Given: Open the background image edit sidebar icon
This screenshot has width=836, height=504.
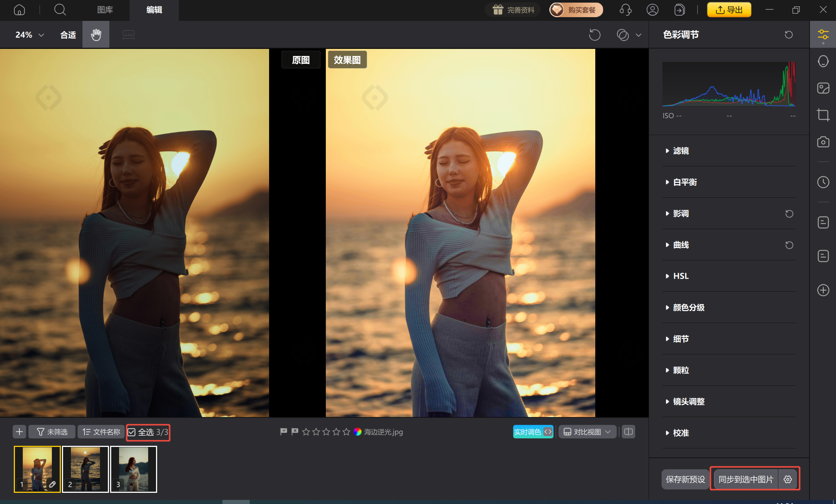Looking at the screenshot, I should 823,88.
